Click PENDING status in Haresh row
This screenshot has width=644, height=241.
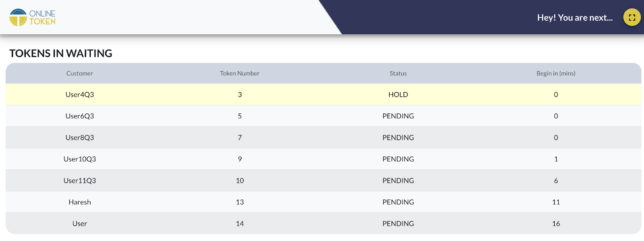[398, 202]
